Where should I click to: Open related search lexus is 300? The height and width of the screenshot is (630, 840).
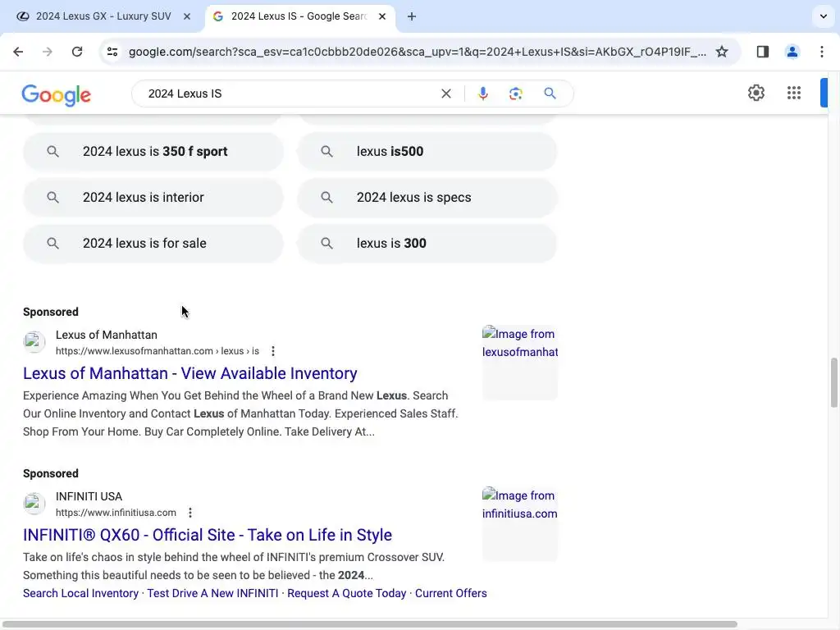pos(427,244)
